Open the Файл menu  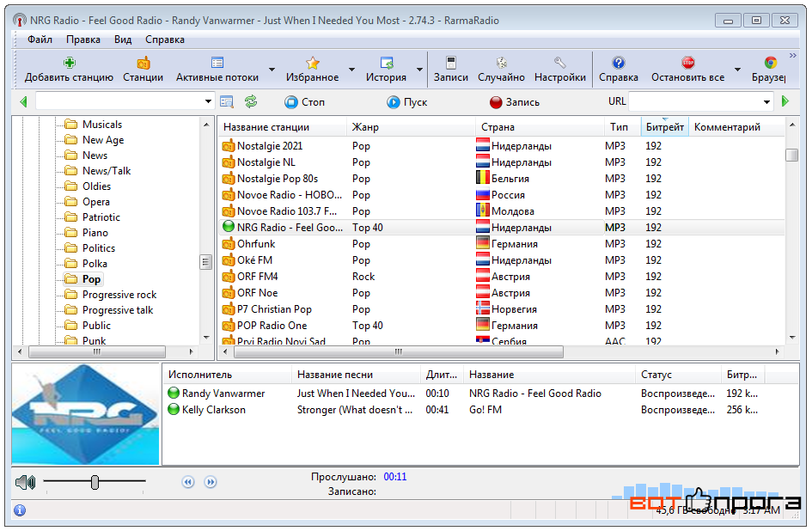[x=40, y=40]
